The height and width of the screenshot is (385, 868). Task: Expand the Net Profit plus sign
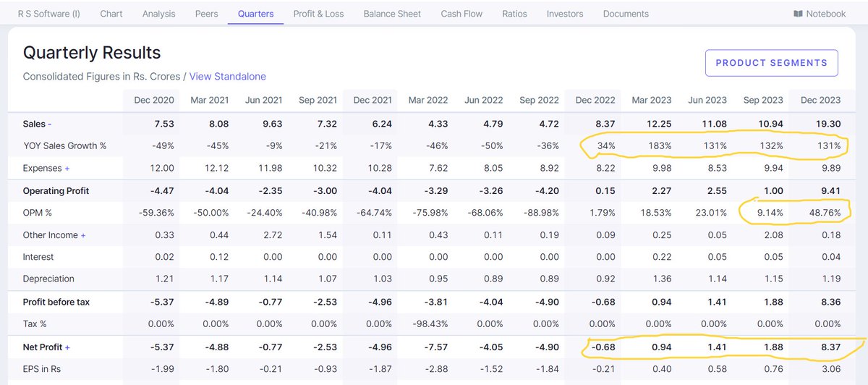click(67, 347)
